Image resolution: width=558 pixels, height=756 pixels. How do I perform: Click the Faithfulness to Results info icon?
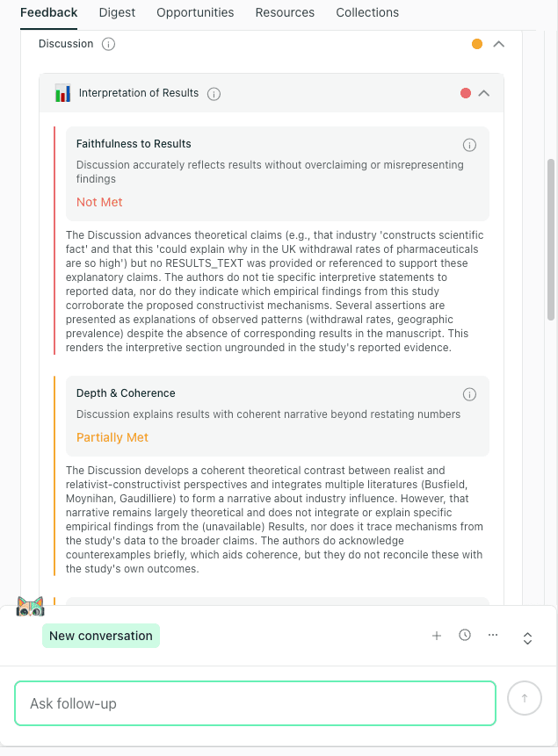point(469,145)
